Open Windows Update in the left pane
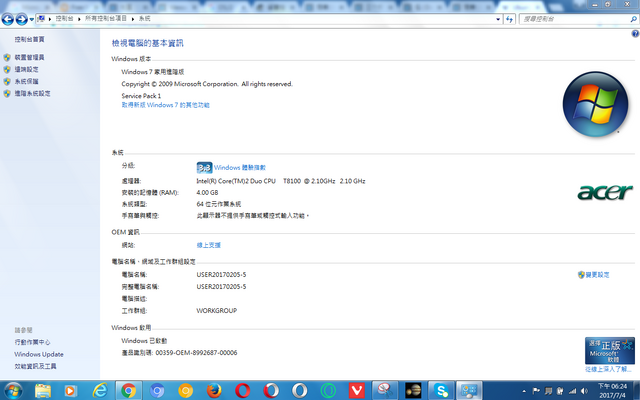Image resolution: width=640 pixels, height=400 pixels. click(x=39, y=354)
